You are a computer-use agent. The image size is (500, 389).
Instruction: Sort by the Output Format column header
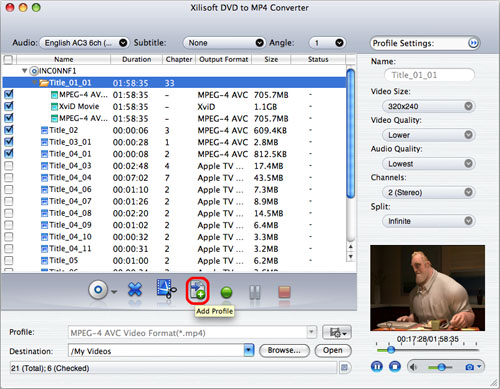point(223,59)
